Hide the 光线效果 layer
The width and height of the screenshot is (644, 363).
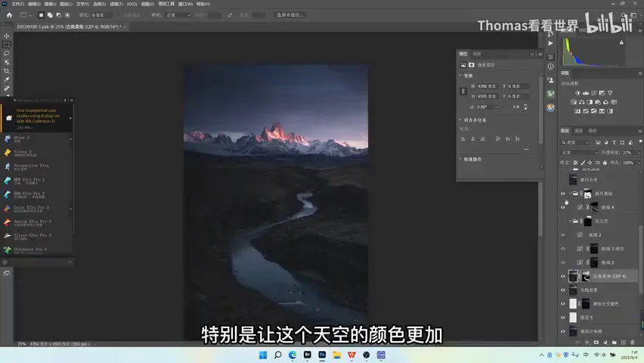click(x=563, y=290)
